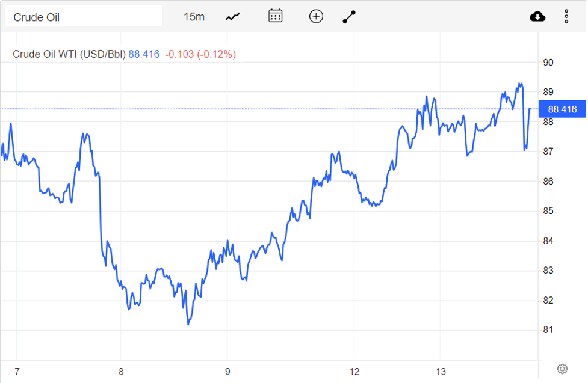The image size is (588, 383).
Task: Click the date label 13 on the x-axis
Action: coord(441,372)
